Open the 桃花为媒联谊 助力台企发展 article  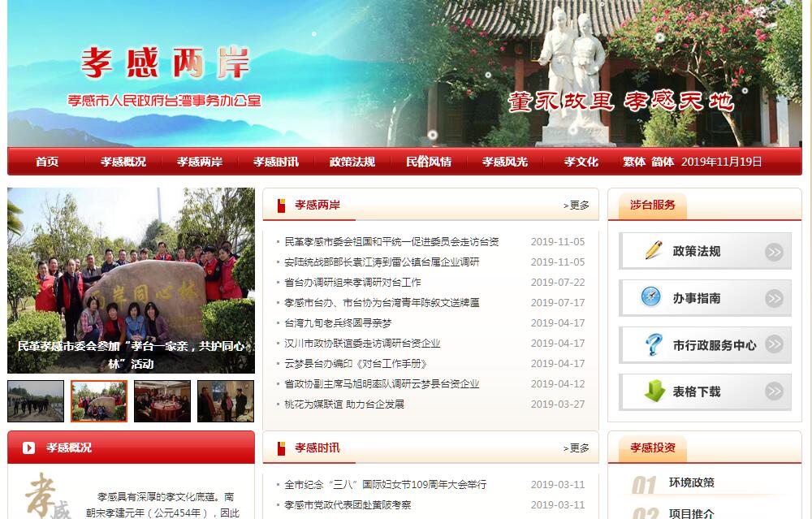click(x=344, y=404)
